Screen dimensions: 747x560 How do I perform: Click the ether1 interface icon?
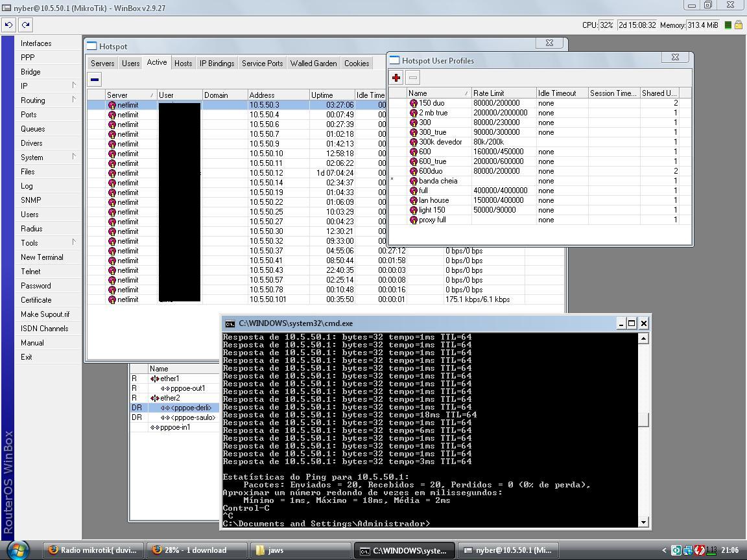point(154,379)
